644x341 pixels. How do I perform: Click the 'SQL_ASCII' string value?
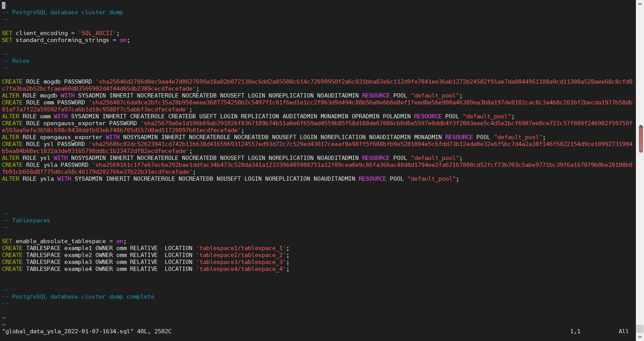click(97, 33)
